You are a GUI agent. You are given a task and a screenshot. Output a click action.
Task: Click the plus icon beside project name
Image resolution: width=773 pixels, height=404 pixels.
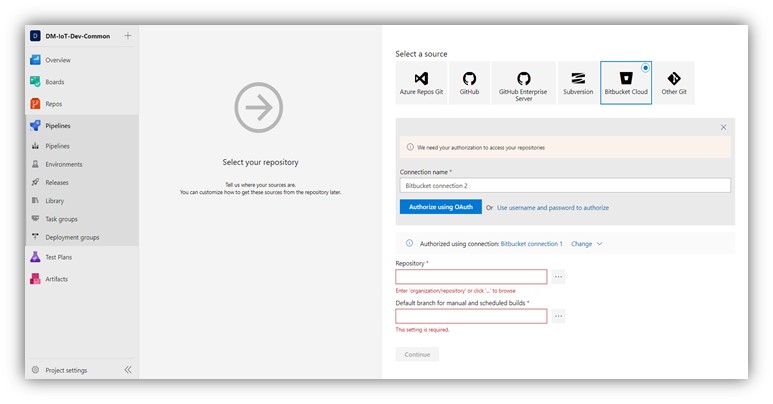128,36
